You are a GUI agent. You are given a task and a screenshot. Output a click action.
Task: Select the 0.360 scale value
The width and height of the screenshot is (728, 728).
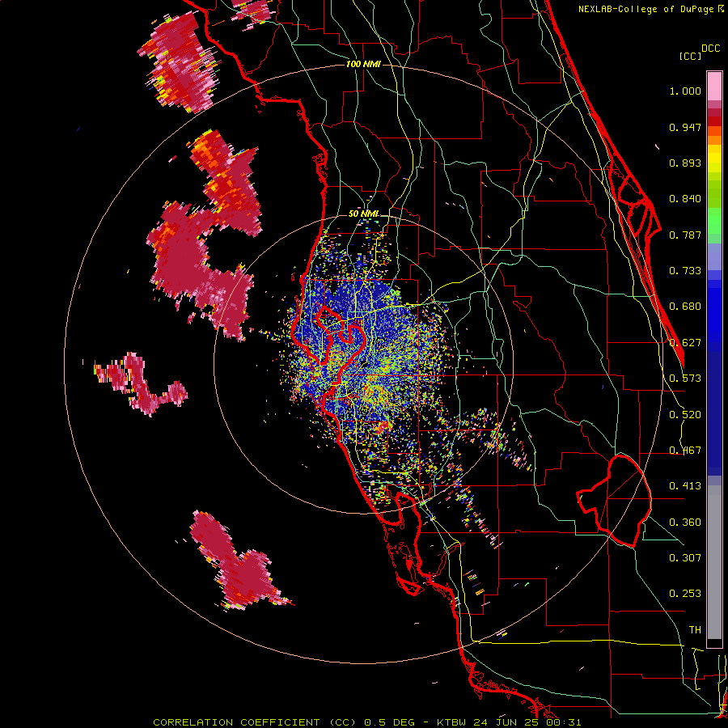click(685, 523)
